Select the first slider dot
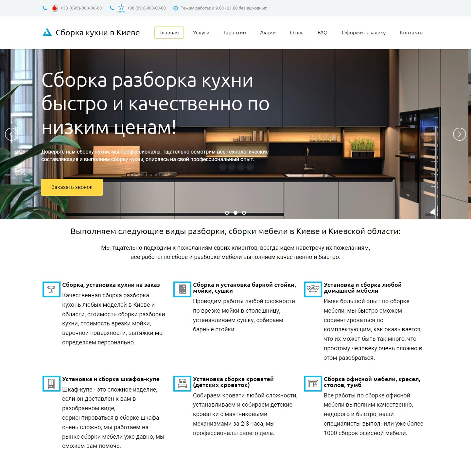Viewport: 471px width, 476px height. (227, 213)
